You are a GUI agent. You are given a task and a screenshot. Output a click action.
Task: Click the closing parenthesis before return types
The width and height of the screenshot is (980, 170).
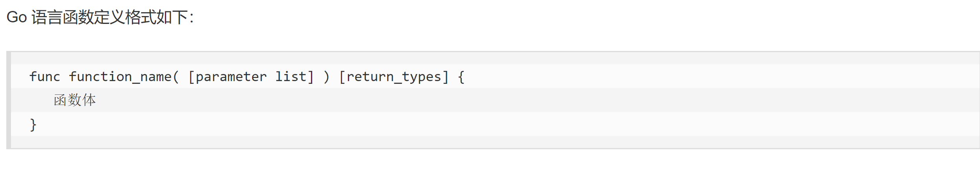coord(327,77)
